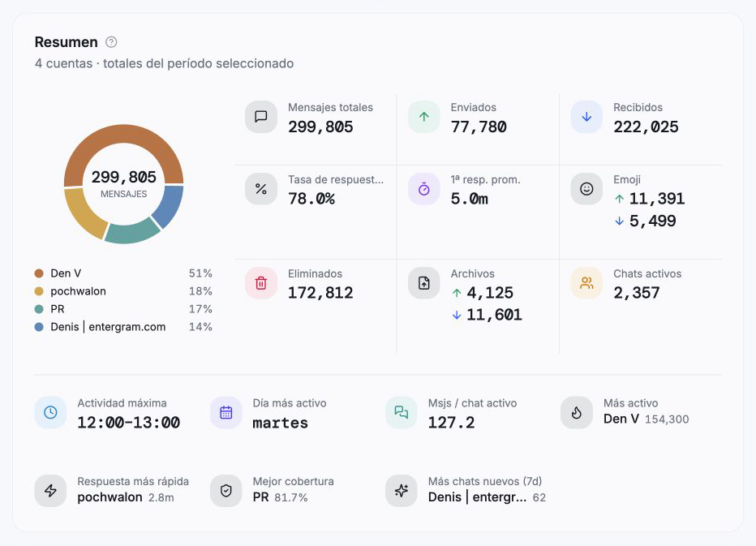Click the 127.2 messages per active chat value
Image resolution: width=756 pixels, height=546 pixels.
pos(451,423)
